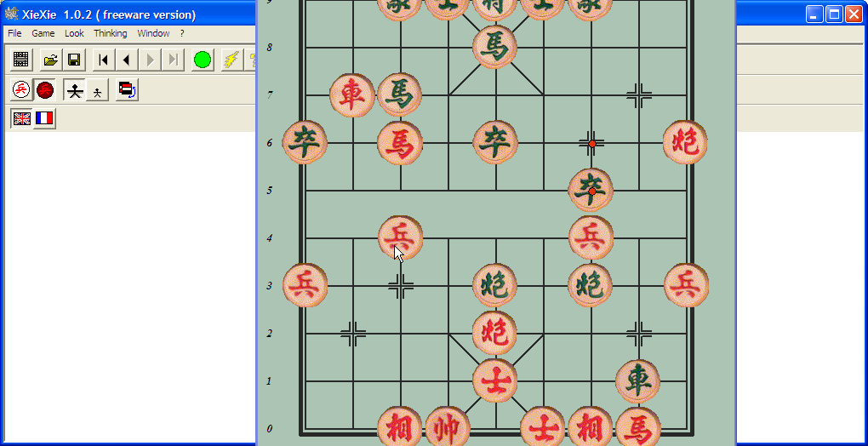This screenshot has width=868, height=446.
Task: Click the green circle toolbar button
Action: point(203,60)
